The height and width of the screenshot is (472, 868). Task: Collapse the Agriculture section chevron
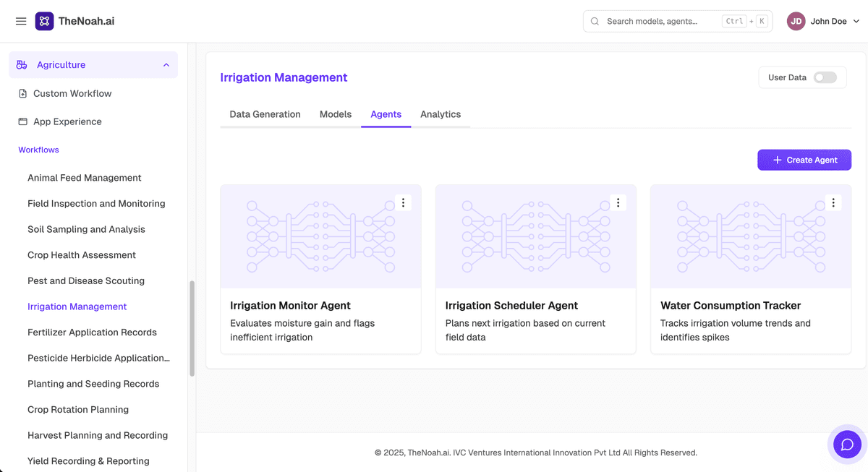point(166,65)
